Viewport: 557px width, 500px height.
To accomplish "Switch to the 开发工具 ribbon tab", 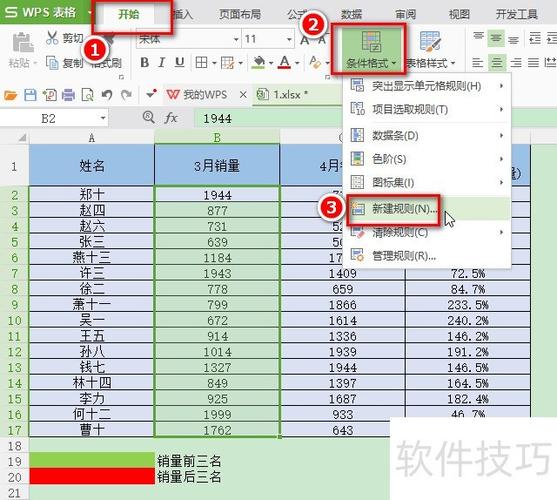I will 517,14.
